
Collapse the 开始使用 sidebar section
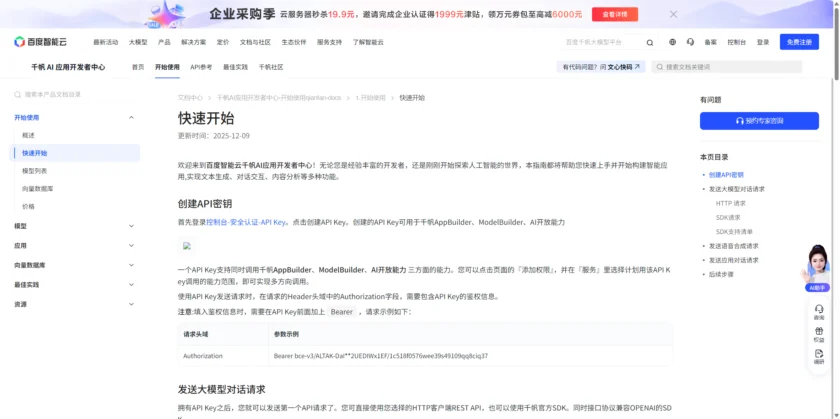tap(131, 117)
